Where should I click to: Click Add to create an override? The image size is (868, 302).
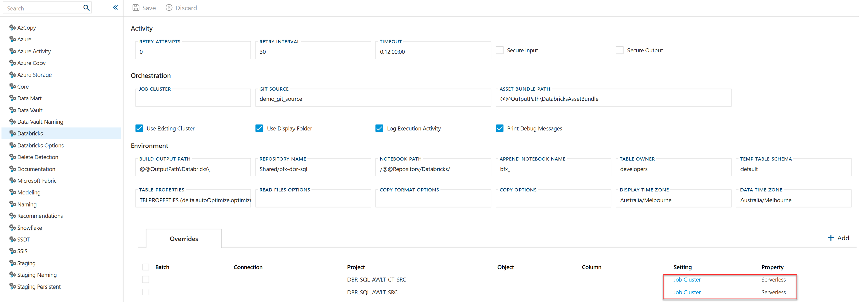tap(839, 238)
